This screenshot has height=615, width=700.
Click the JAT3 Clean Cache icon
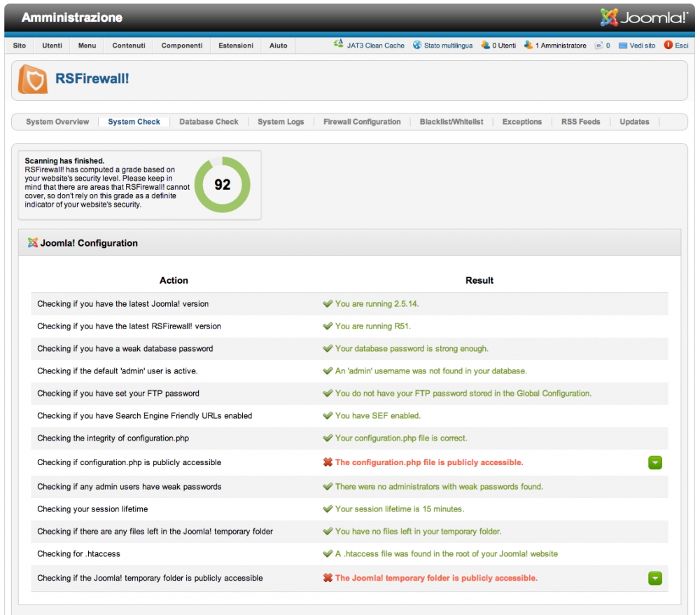(x=338, y=44)
